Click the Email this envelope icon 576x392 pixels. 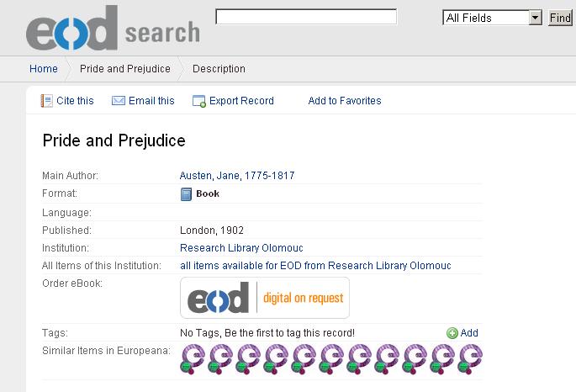tap(119, 101)
